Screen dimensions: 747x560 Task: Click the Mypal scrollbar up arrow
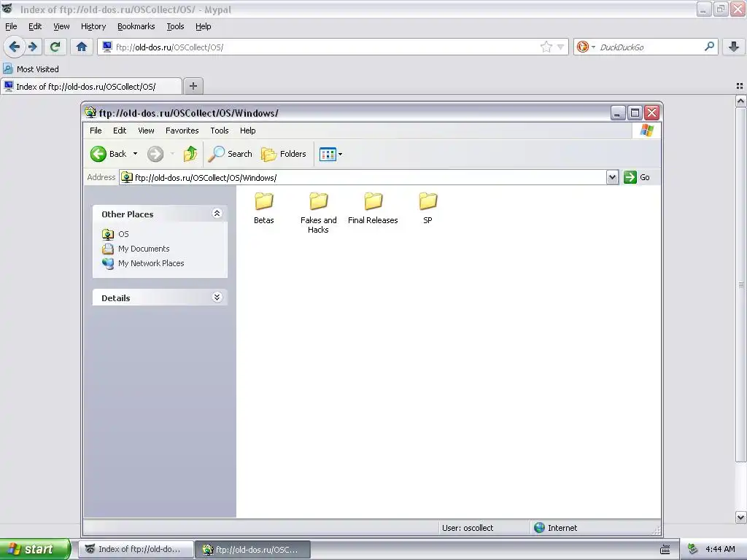[741, 101]
